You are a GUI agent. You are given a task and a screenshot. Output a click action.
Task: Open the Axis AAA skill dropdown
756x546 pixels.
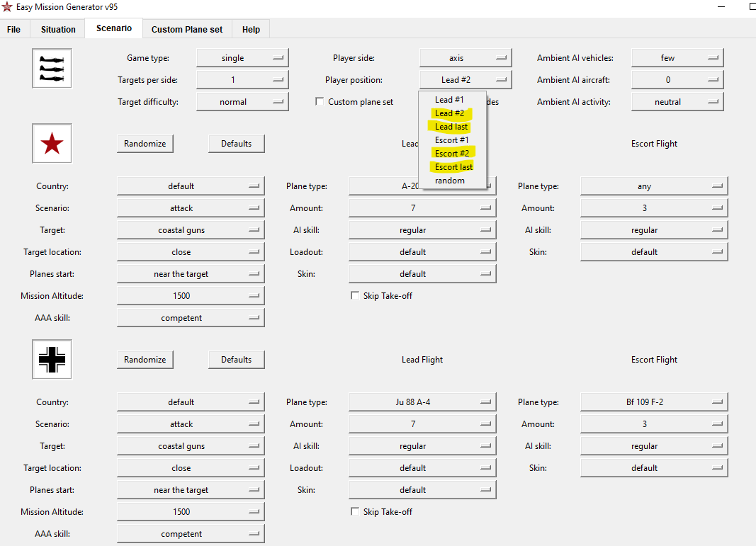(x=191, y=533)
